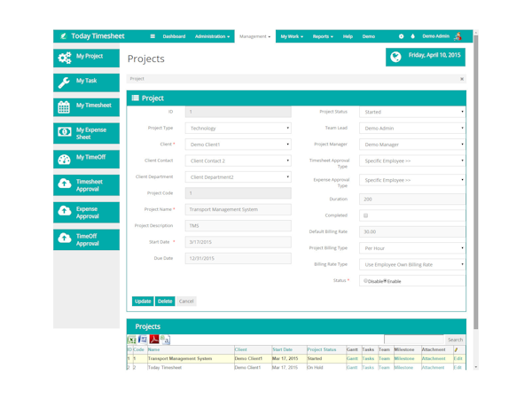Tick the Completed checkbox
The width and height of the screenshot is (532, 399).
pos(365,215)
